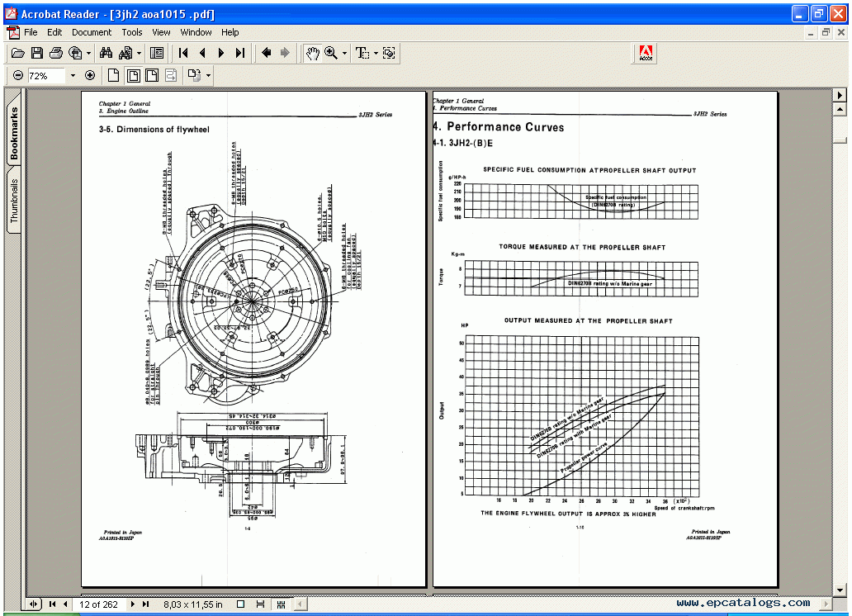Click the Search binoculars-with-pages icon

coord(125,54)
